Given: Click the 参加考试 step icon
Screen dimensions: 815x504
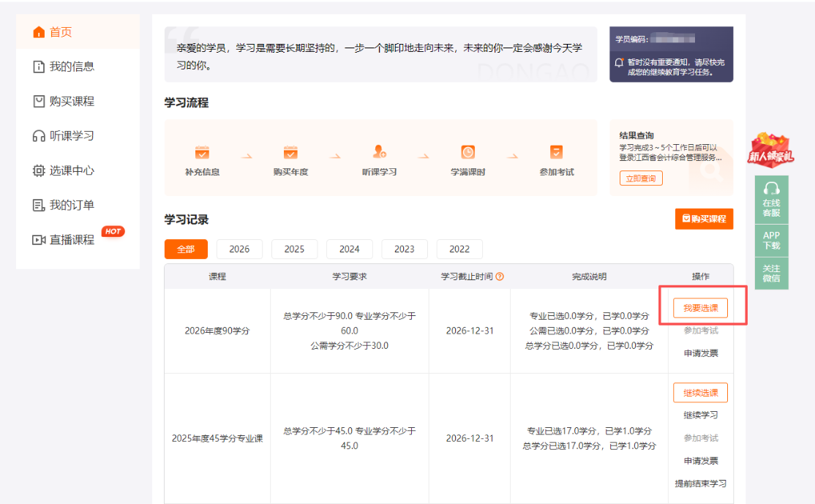Looking at the screenshot, I should point(557,153).
